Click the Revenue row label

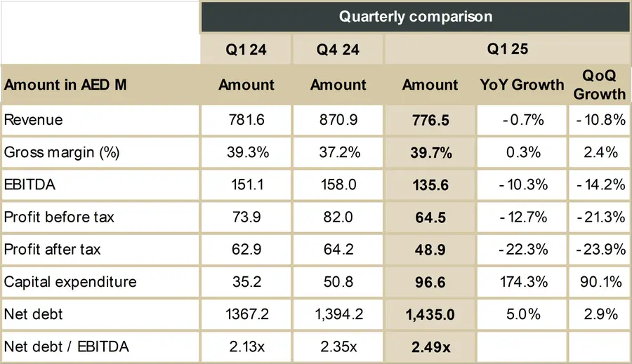click(x=34, y=120)
